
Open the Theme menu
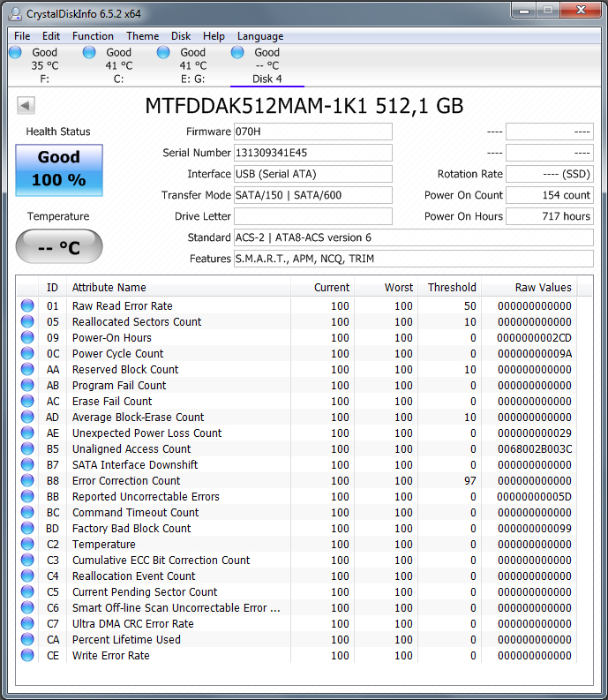(142, 36)
